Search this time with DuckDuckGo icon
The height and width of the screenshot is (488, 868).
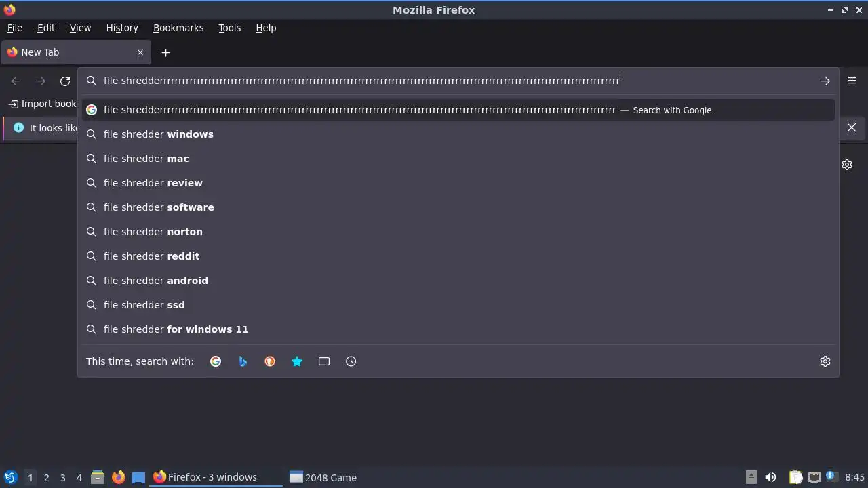[x=270, y=361]
